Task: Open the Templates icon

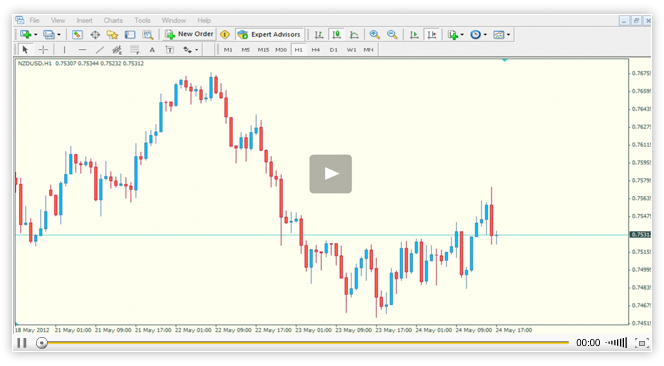Action: (x=499, y=34)
